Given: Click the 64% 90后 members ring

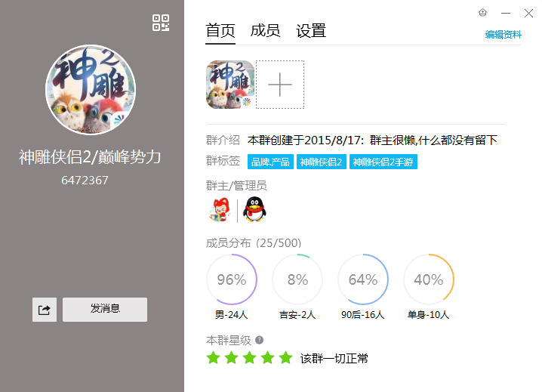Looking at the screenshot, I should [363, 279].
